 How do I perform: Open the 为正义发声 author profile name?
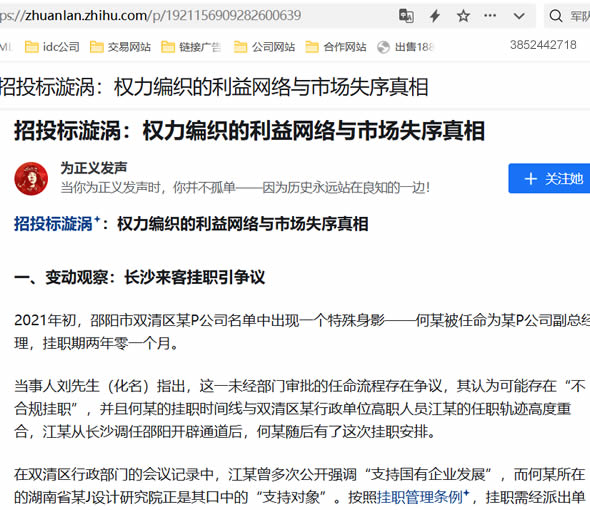pos(94,168)
